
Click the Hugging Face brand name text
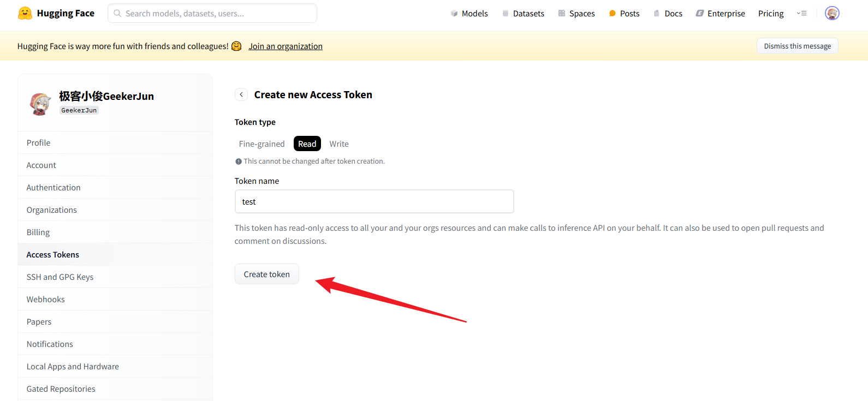pos(66,13)
